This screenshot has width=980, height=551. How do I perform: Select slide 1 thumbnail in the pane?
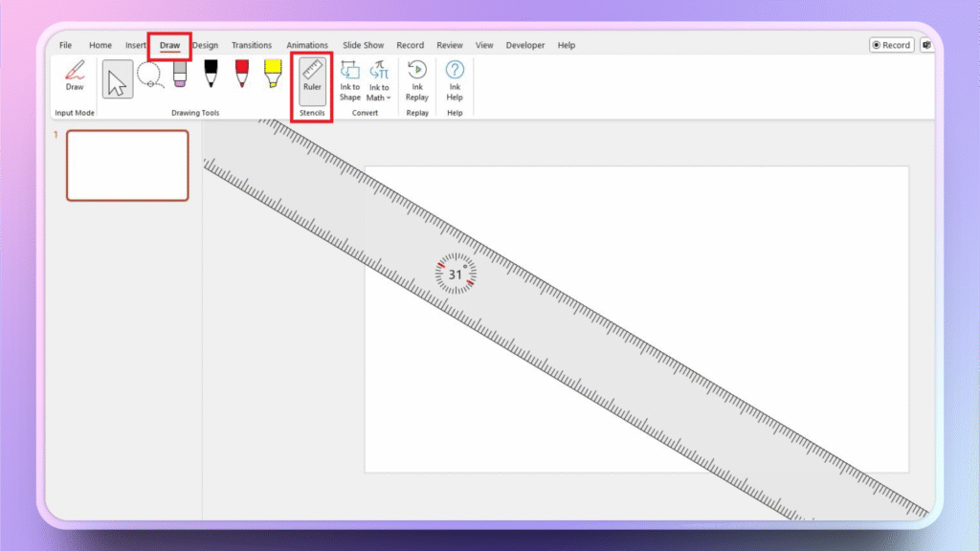pos(127,165)
